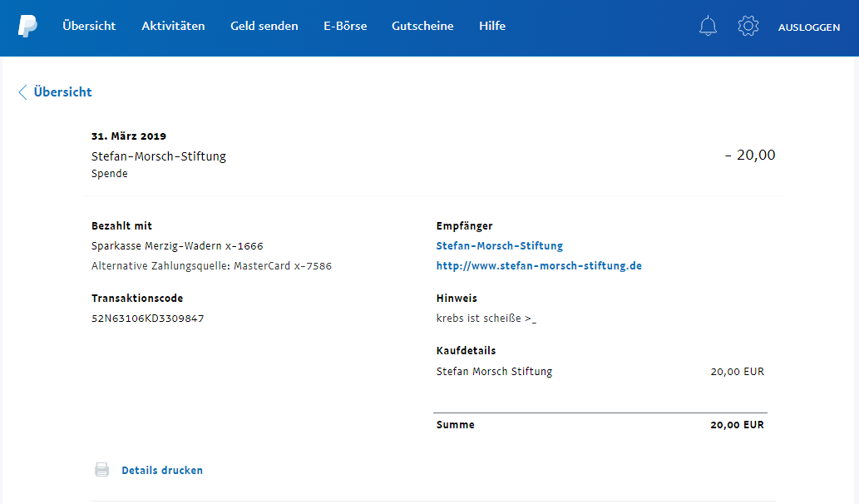Screen dimensions: 859x504
Task: Open the Geld senden menu item
Action: point(264,26)
